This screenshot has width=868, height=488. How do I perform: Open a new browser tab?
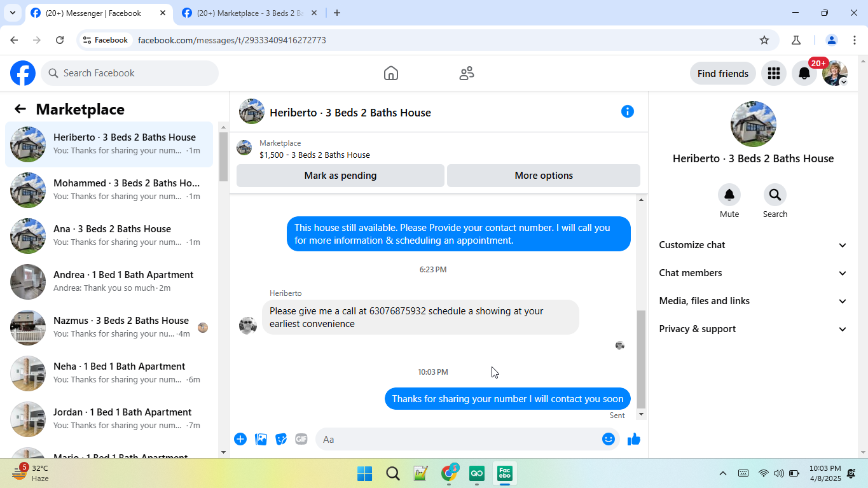tap(337, 13)
